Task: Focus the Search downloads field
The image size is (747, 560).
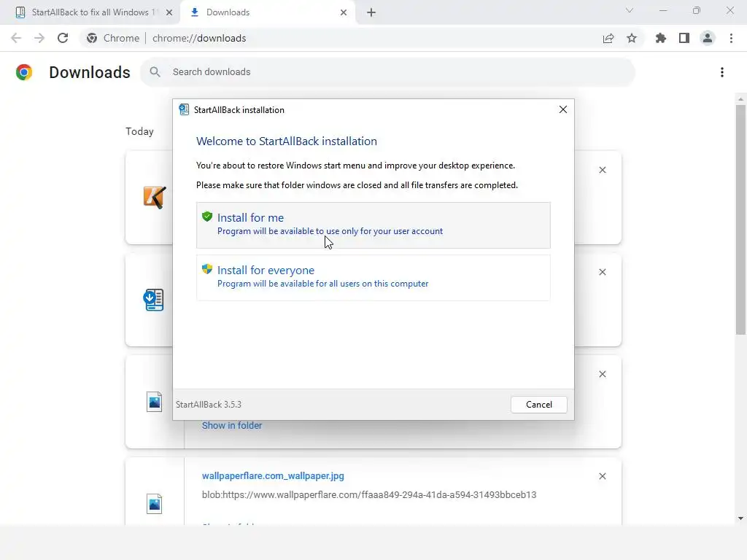Action: click(x=394, y=72)
